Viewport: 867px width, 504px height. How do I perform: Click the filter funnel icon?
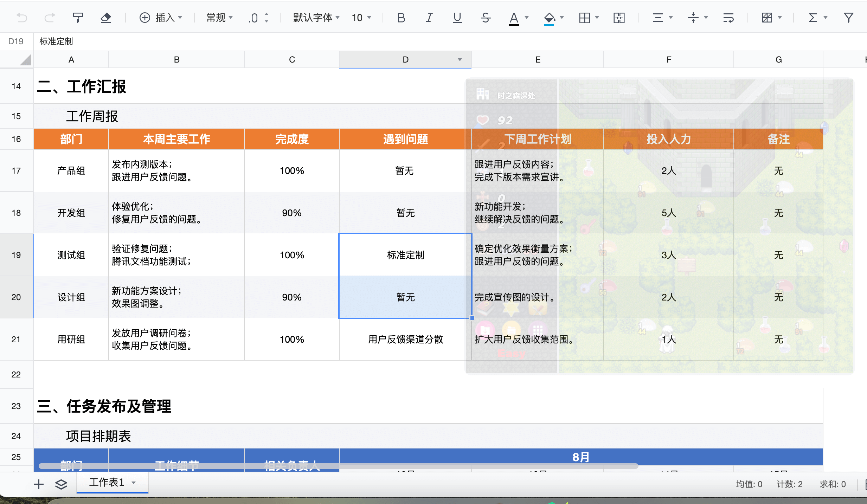click(848, 18)
